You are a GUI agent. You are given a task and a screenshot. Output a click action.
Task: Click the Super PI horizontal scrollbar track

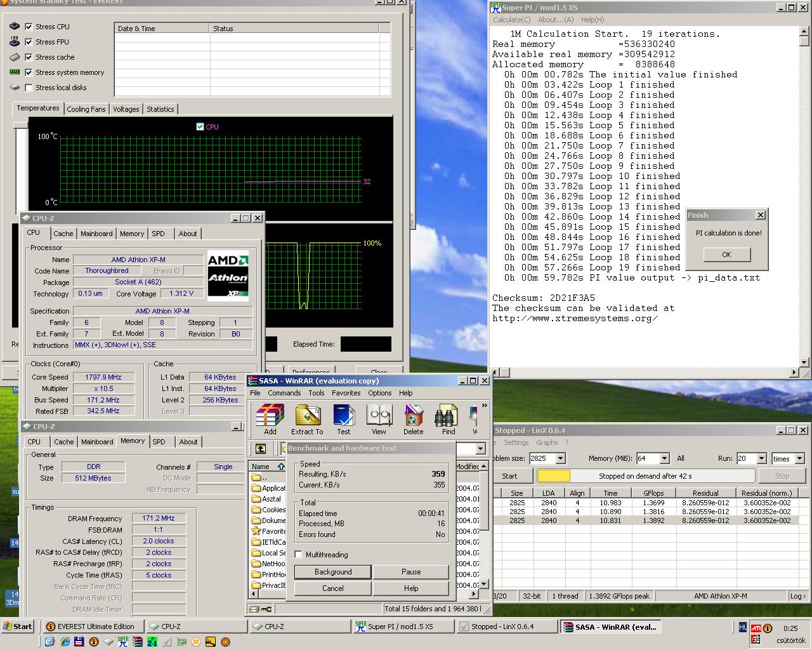pos(646,373)
